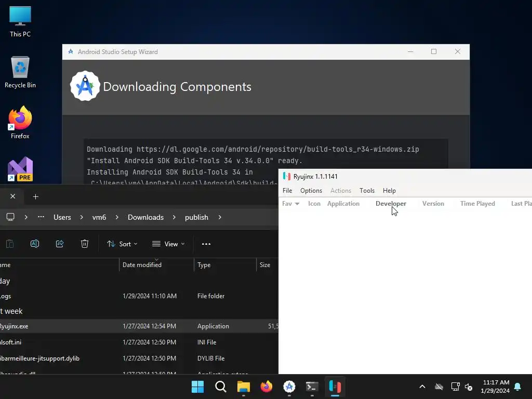The width and height of the screenshot is (532, 399).
Task: Click Android Studio logo in setup wizard
Action: 85,86
